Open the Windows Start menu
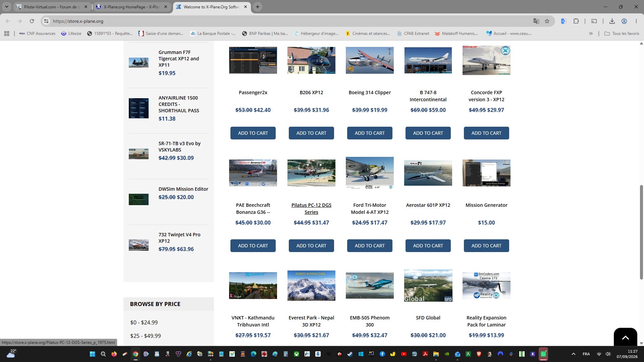The height and width of the screenshot is (362, 644). [x=93, y=354]
